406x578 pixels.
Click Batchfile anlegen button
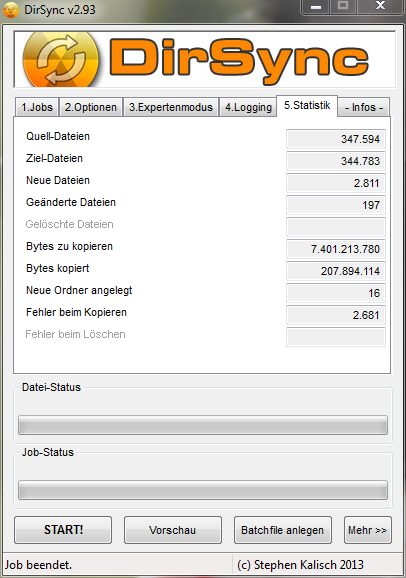[282, 530]
